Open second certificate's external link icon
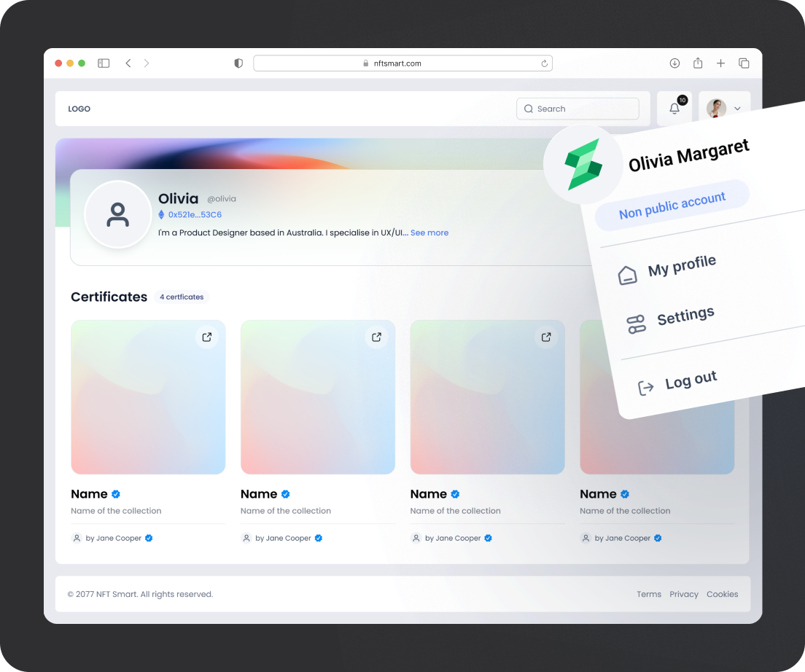The width and height of the screenshot is (805, 672). tap(376, 337)
